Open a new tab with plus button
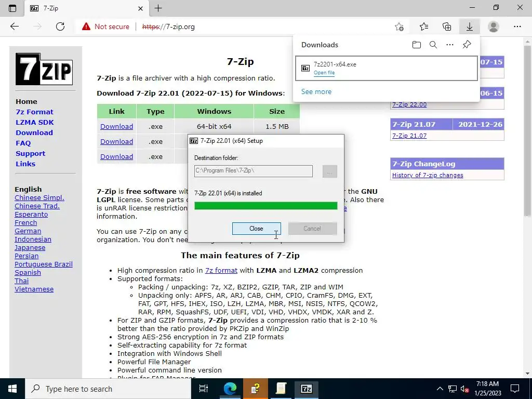This screenshot has width=532, height=399. (x=158, y=8)
